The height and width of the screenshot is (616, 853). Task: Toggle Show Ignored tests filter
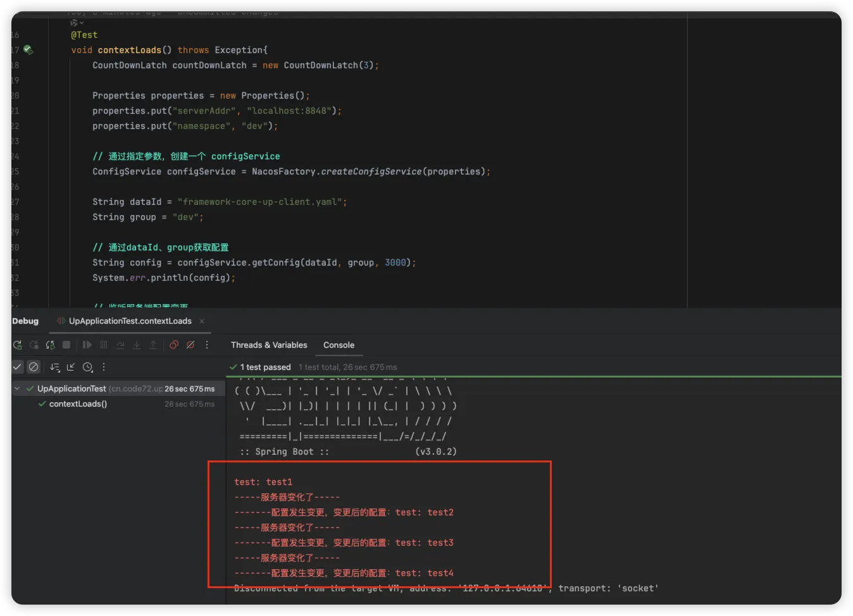[34, 367]
